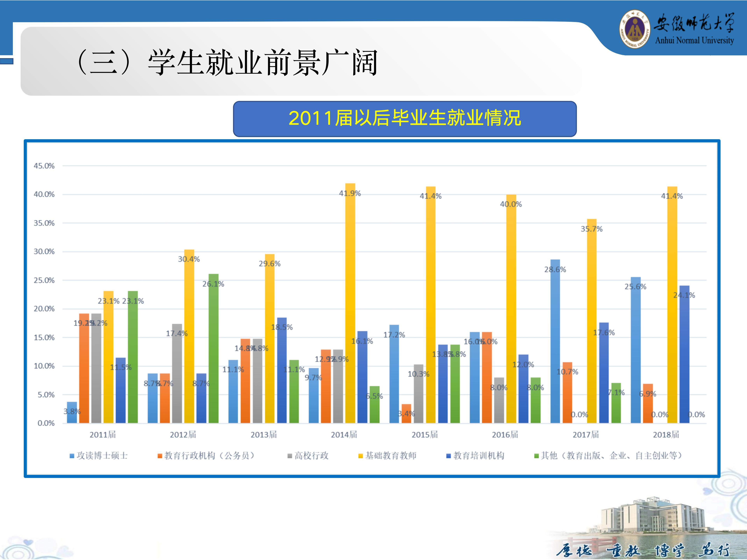Click the 45.0% y-axis label
Image resolution: width=747 pixels, height=560 pixels.
click(x=44, y=166)
